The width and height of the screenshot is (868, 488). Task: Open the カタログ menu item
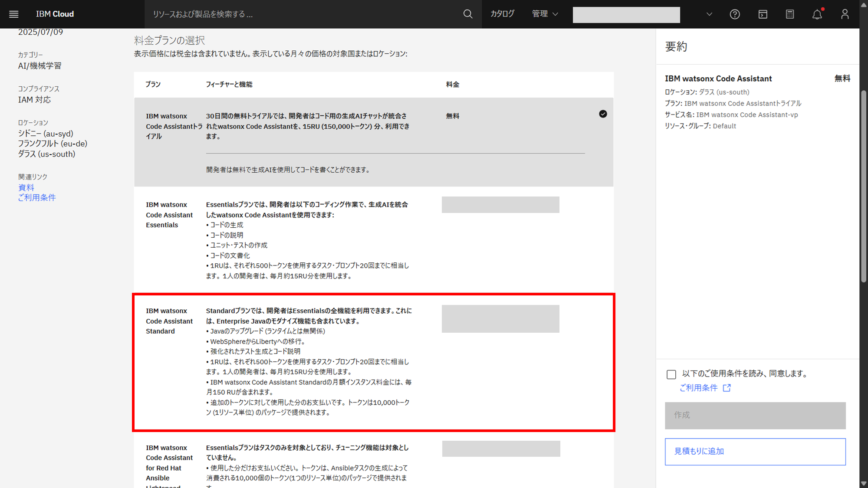point(502,14)
